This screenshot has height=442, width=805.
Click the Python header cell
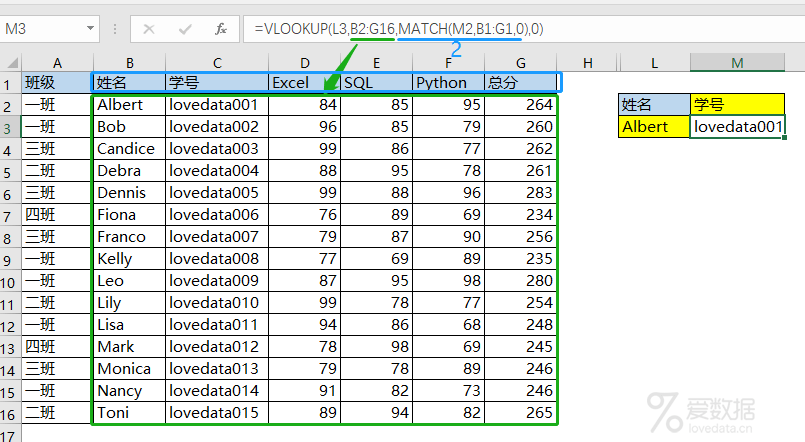[x=448, y=83]
